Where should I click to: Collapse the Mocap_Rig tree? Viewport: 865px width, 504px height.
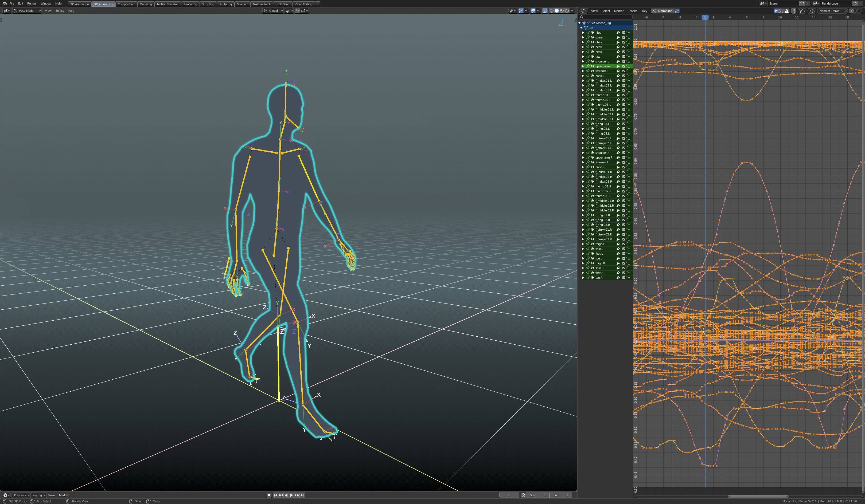click(579, 23)
